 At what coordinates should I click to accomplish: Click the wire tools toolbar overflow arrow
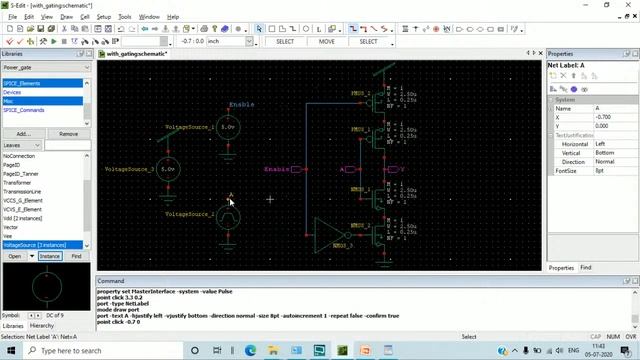(392, 30)
